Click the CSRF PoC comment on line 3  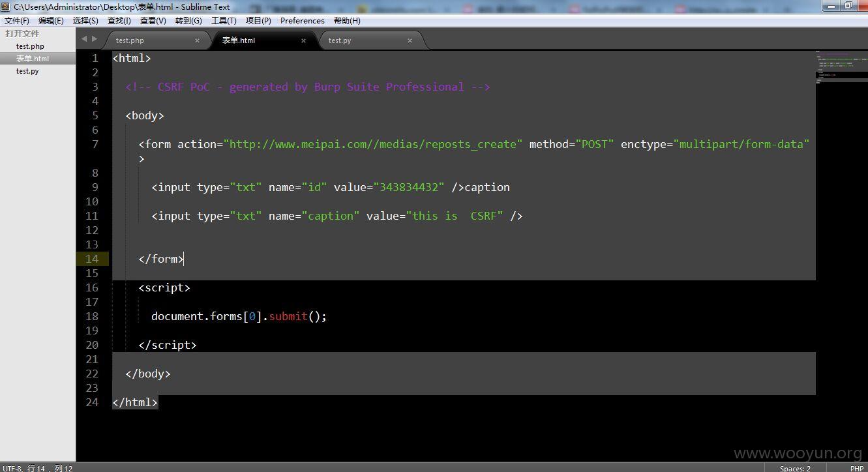coord(307,87)
